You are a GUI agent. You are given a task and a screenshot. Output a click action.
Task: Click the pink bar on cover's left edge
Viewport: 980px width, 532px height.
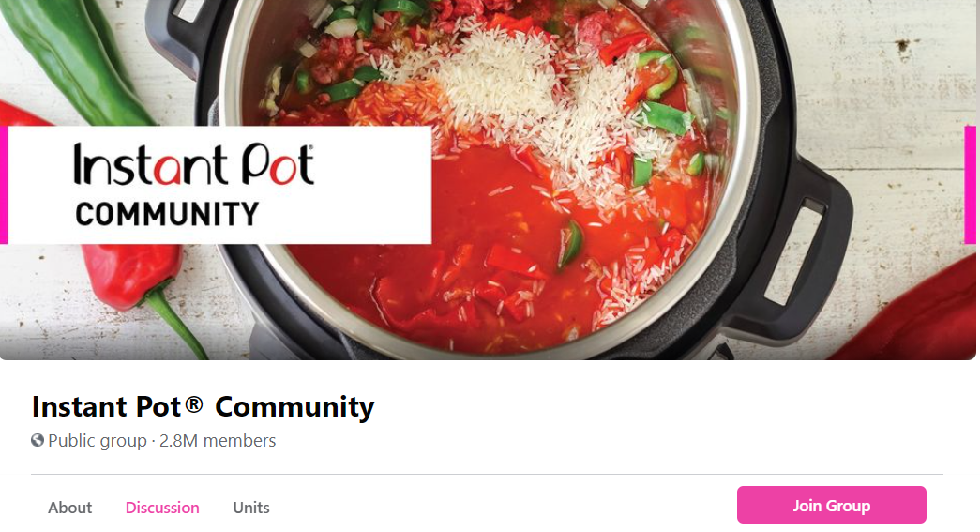pos(4,185)
